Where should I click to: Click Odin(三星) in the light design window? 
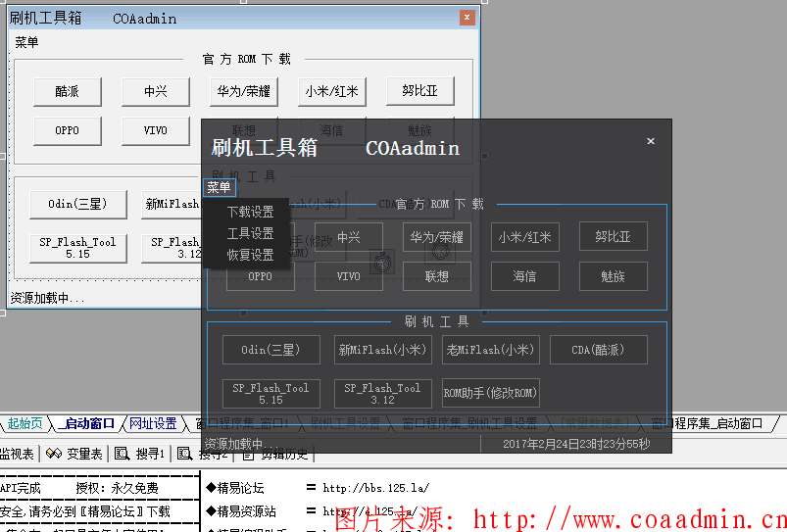coord(77,204)
